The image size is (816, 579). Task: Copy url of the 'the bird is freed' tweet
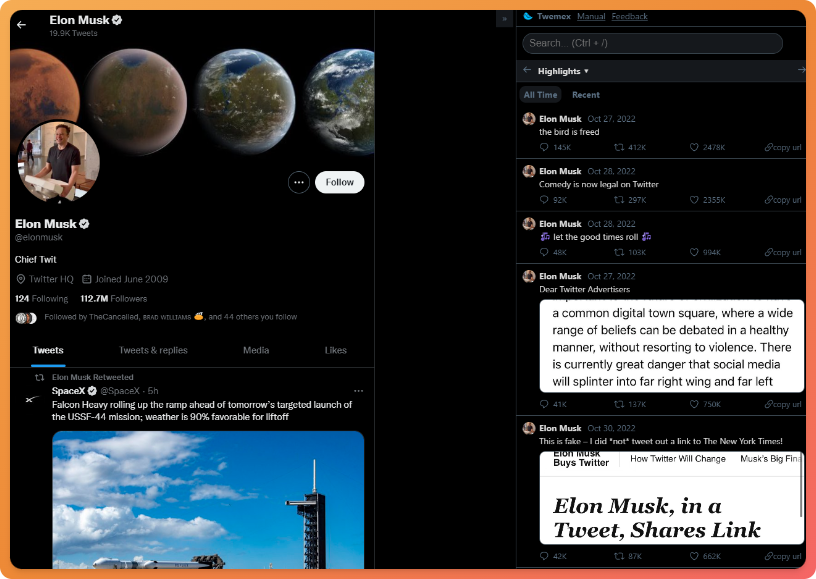pos(783,147)
